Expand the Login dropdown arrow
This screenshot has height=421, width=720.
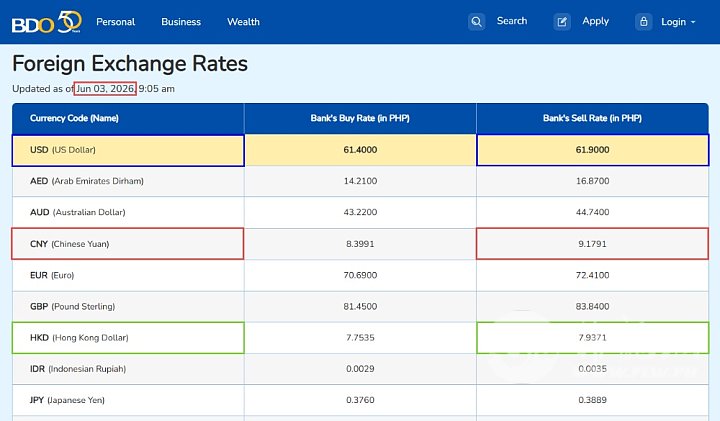[x=693, y=22]
